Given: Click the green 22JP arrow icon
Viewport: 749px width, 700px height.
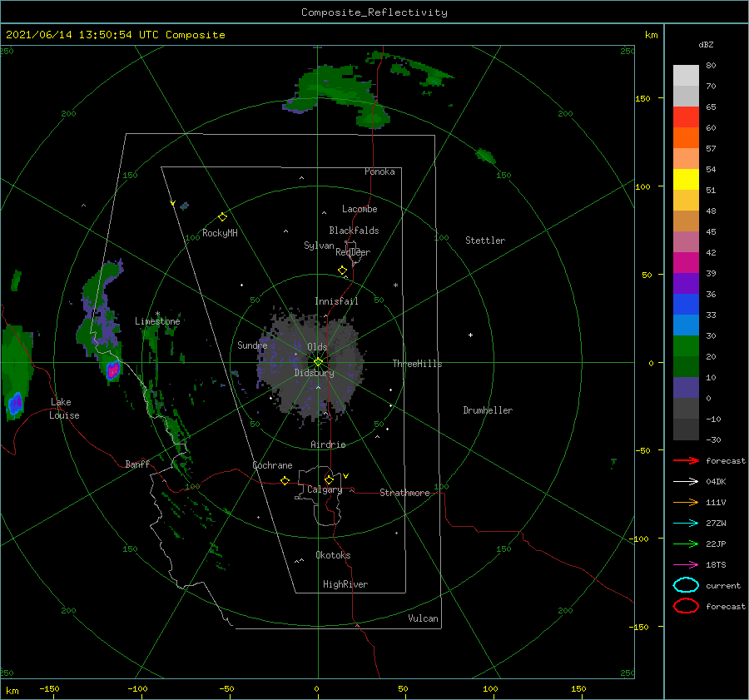Looking at the screenshot, I should click(686, 544).
